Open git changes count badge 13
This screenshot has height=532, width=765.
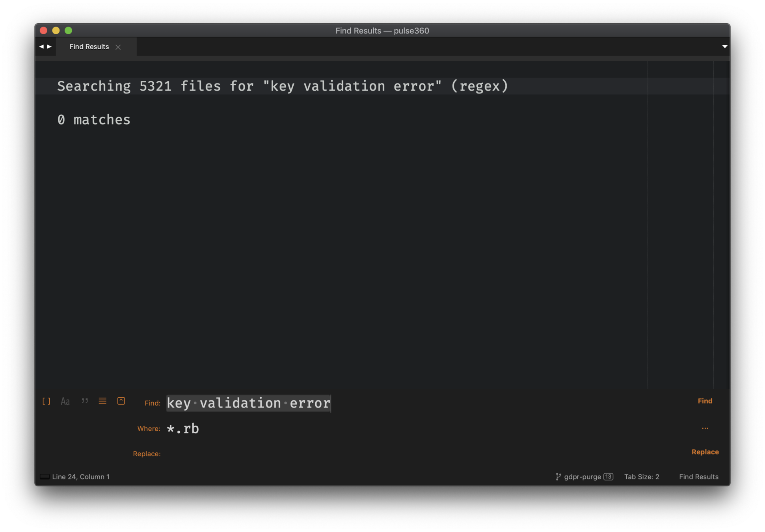pos(608,477)
